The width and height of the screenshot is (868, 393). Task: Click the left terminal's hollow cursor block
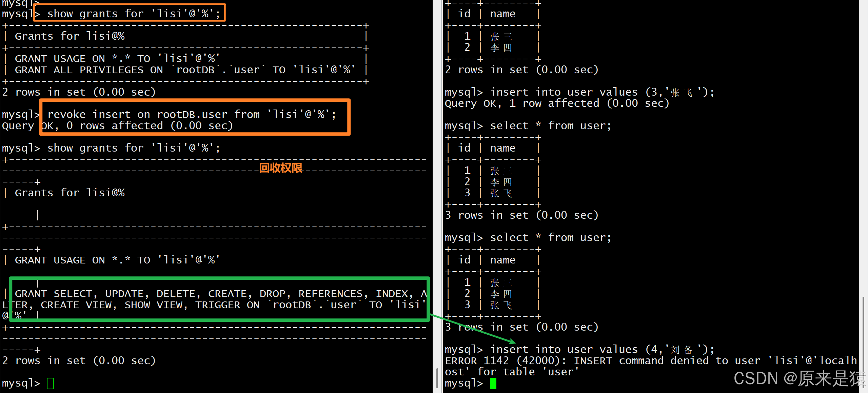pyautogui.click(x=50, y=383)
